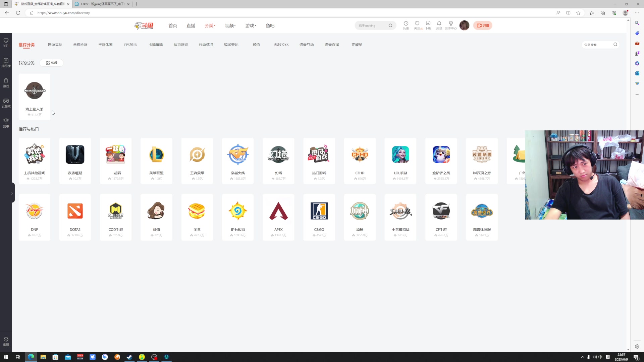The image size is (644, 362).
Task: Click the browser refresh button
Action: tap(18, 13)
